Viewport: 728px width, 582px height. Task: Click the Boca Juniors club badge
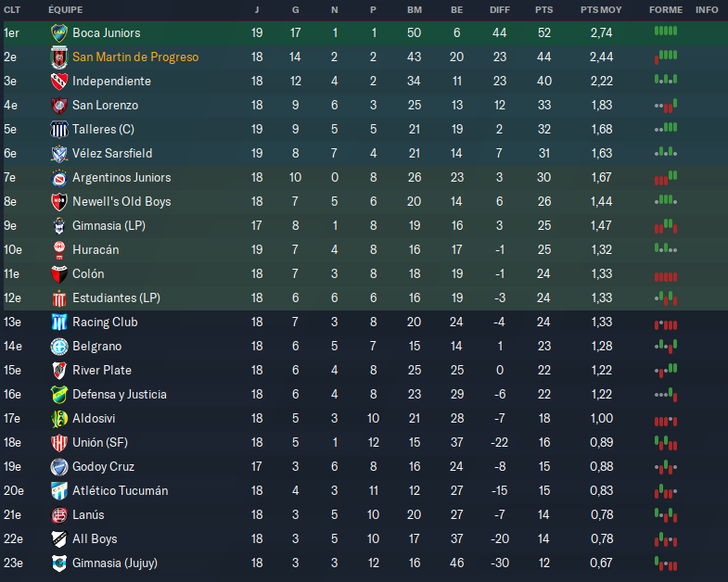click(x=58, y=33)
